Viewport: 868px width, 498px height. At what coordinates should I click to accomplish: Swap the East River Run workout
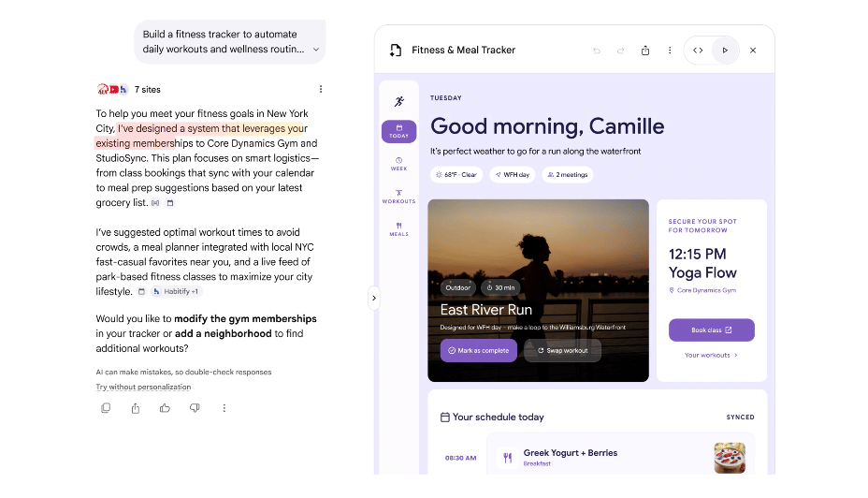click(562, 351)
